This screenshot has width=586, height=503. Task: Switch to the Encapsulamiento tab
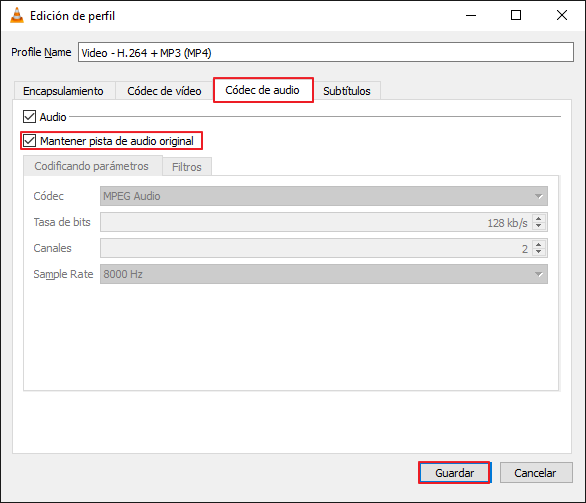(64, 91)
